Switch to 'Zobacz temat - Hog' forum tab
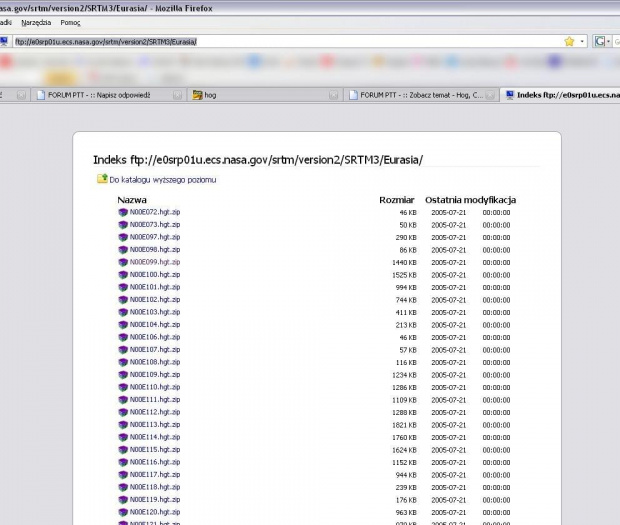This screenshot has height=525, width=620. (420, 96)
